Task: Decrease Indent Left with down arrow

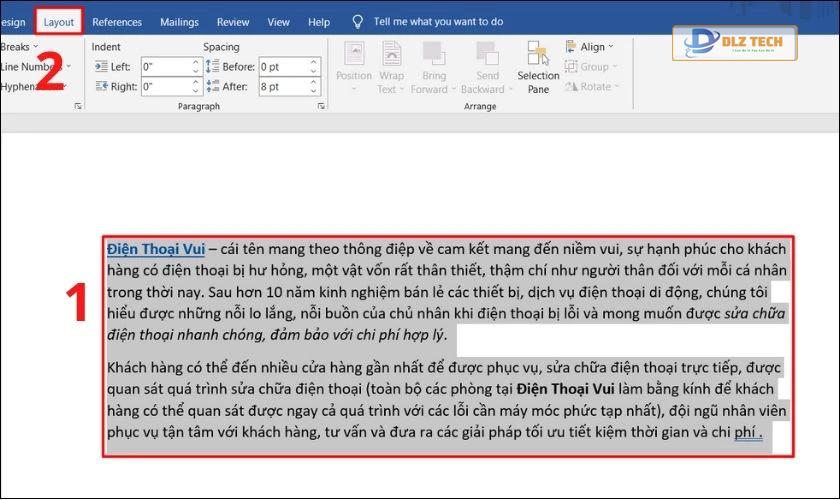Action: [196, 71]
